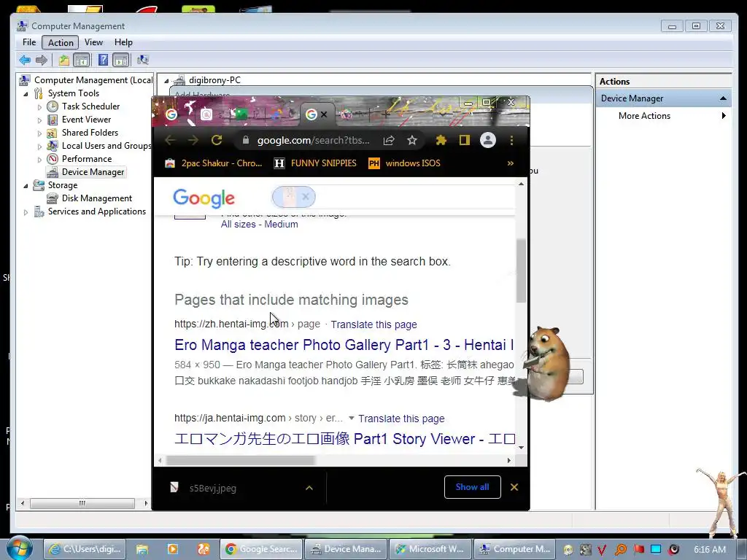This screenshot has width=747, height=560.
Task: Click the console tree horizontal scrollbar thumb
Action: click(82, 503)
